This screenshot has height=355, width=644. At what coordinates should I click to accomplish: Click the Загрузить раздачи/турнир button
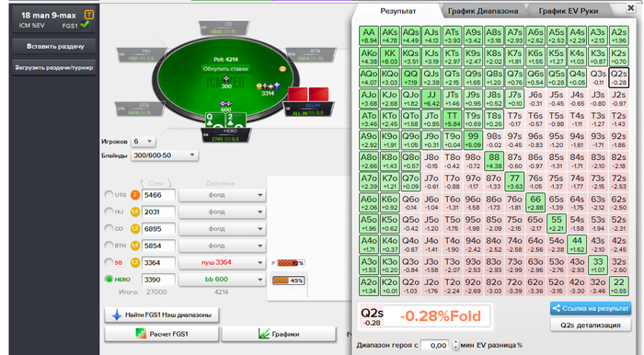[x=54, y=67]
